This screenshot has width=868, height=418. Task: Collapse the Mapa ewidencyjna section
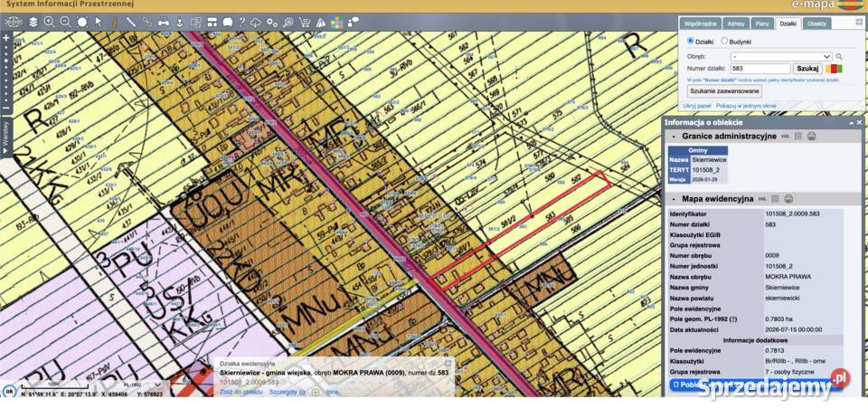(x=674, y=198)
